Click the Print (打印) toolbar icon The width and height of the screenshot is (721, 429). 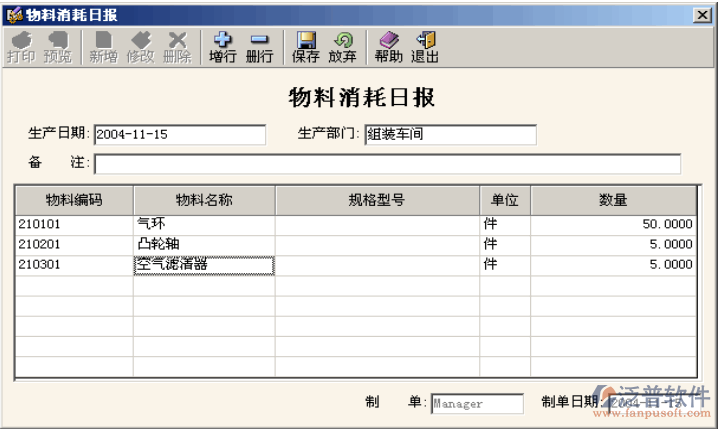tap(21, 47)
